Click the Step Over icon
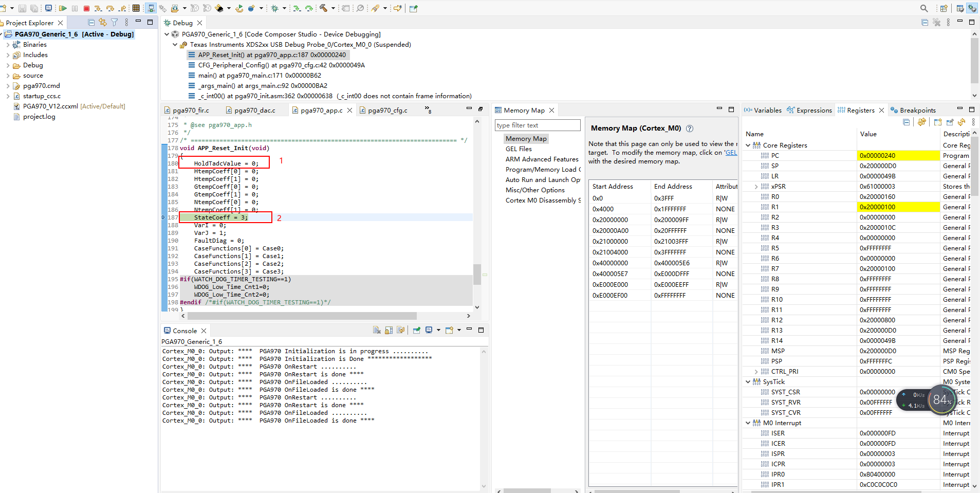The width and height of the screenshot is (980, 493). click(x=110, y=8)
